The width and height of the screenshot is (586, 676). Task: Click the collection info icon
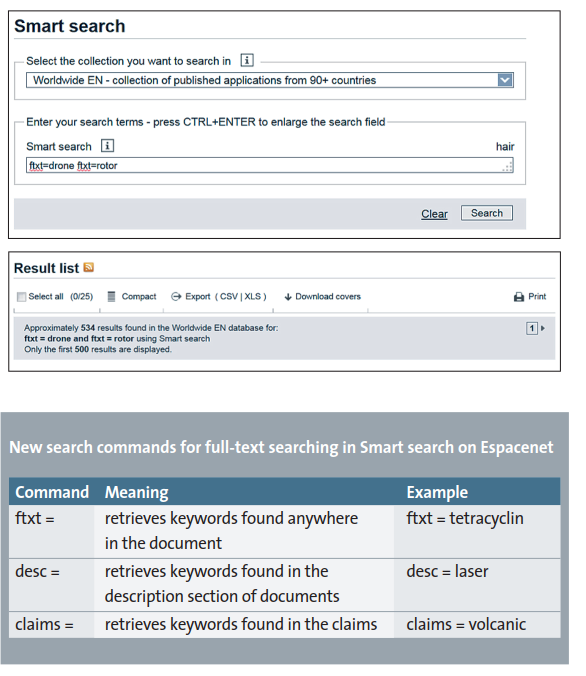[x=247, y=60]
